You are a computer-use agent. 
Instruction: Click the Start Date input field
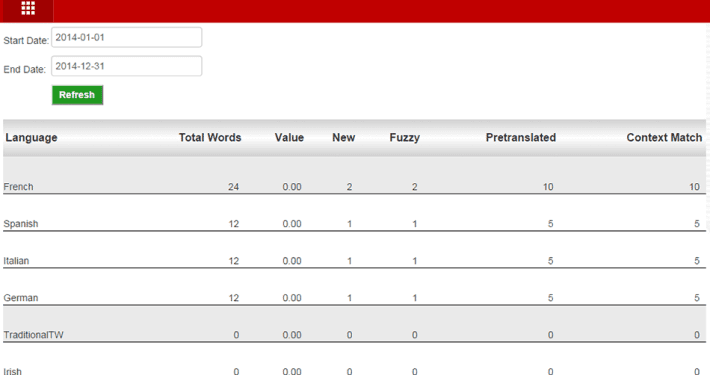pyautogui.click(x=126, y=37)
